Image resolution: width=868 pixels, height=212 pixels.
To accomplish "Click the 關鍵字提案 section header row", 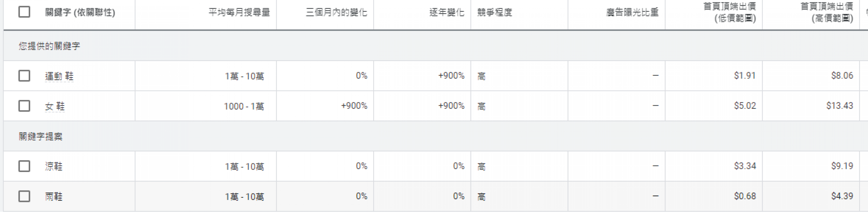I will (435, 136).
